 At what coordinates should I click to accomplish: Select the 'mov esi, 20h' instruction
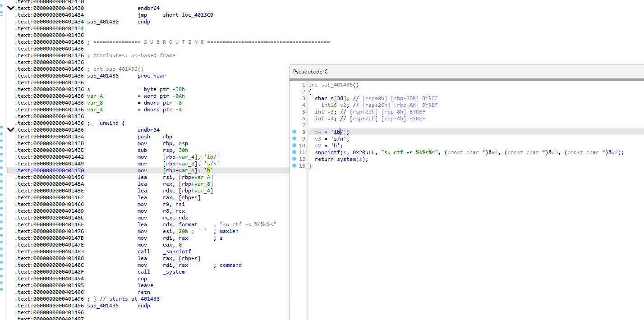(x=163, y=231)
